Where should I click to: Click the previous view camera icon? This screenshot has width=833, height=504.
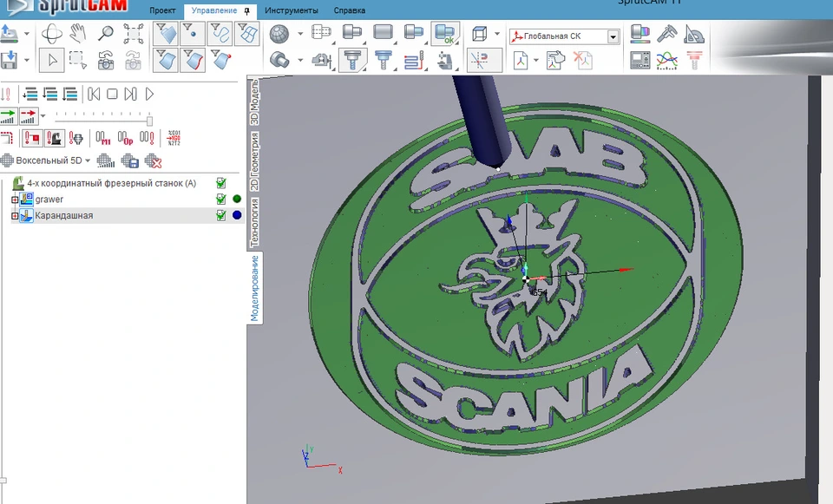pyautogui.click(x=106, y=61)
